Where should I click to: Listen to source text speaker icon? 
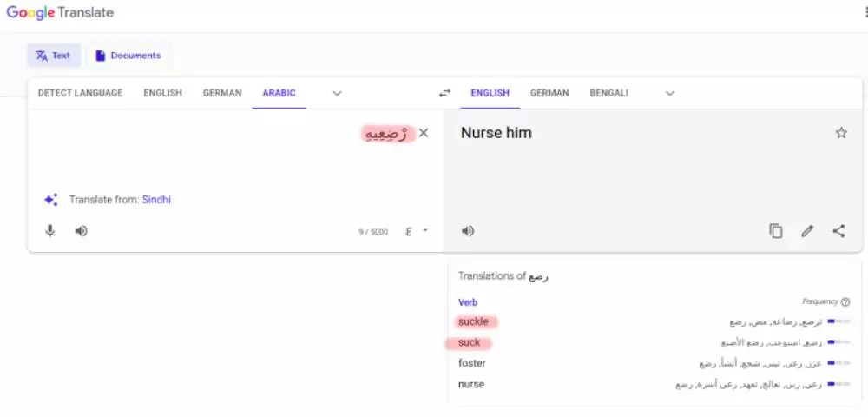coord(81,231)
